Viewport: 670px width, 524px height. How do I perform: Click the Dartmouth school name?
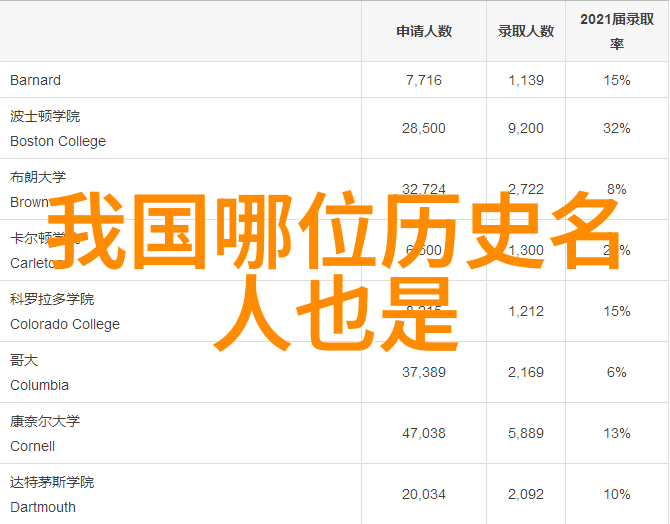pyautogui.click(x=43, y=507)
